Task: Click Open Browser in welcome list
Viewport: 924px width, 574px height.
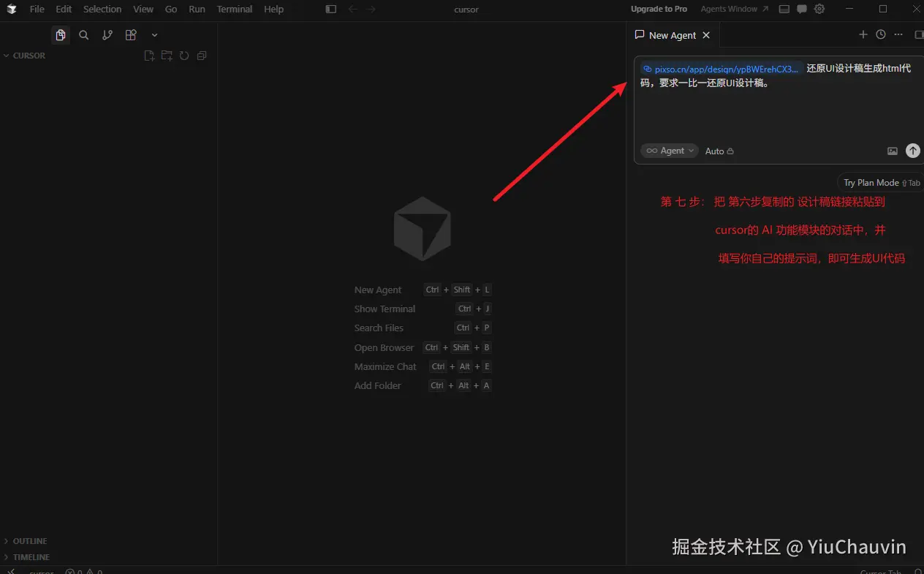Action: pos(384,348)
